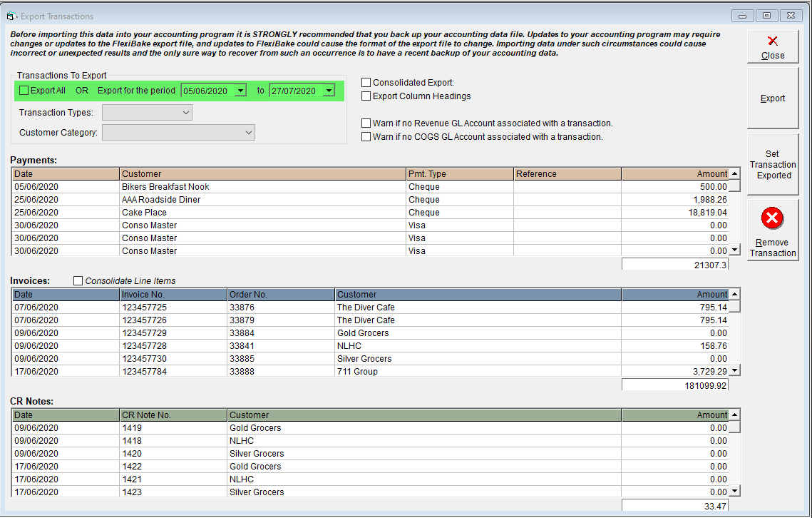Select CR note 1421
The image size is (812, 518).
pos(370,479)
